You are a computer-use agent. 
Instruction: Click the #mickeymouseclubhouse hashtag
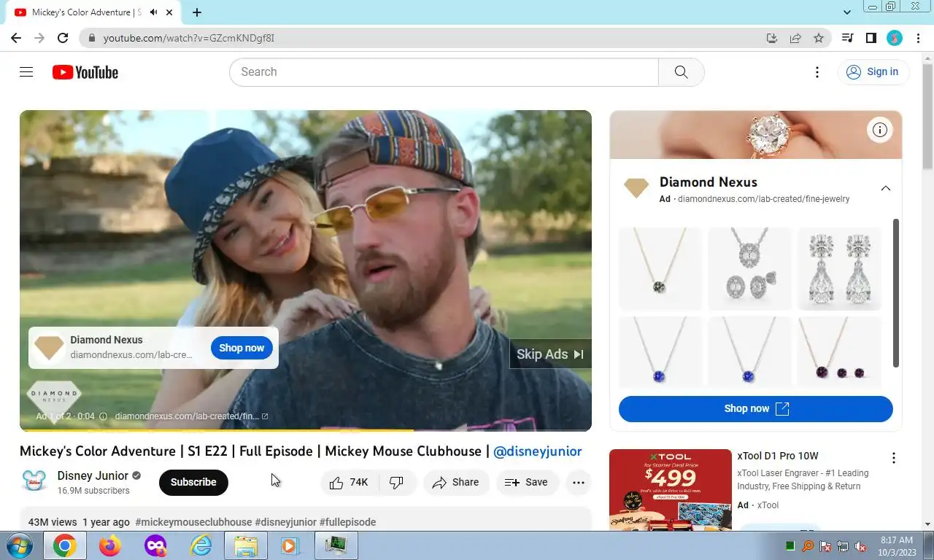193,522
